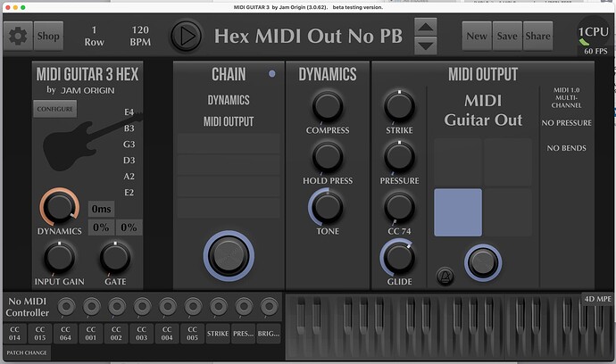
Task: Select MIDI OUTPUT in the chain list
Action: pyautogui.click(x=229, y=121)
